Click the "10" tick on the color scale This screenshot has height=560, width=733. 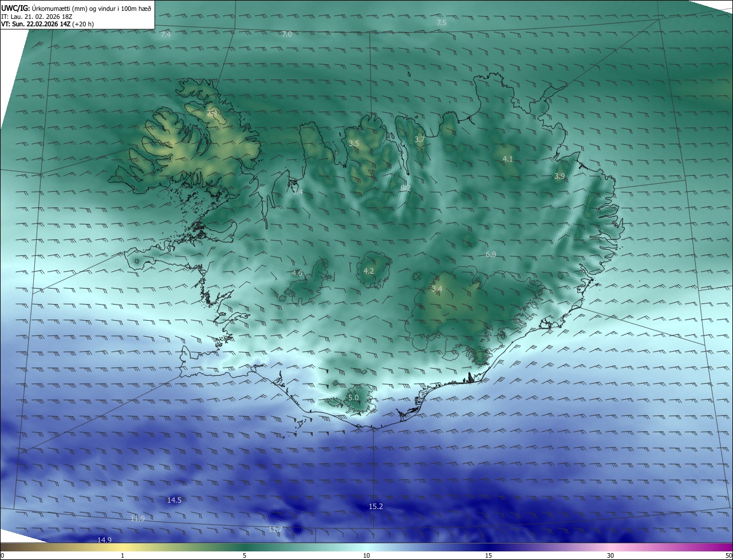pyautogui.click(x=366, y=555)
